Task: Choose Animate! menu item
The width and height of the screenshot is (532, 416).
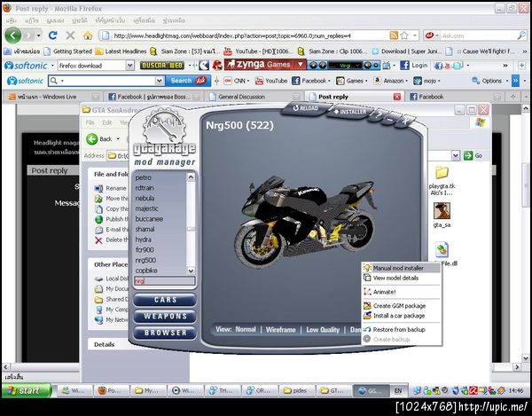Action: tap(402, 292)
